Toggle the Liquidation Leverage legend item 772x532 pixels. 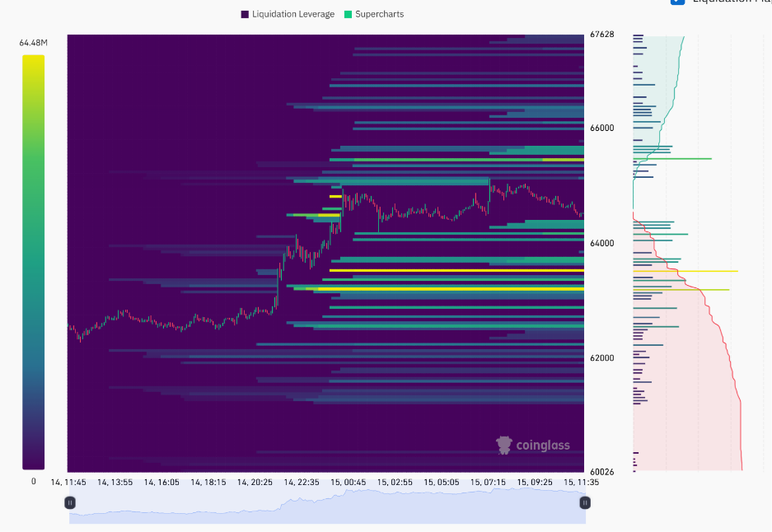tap(288, 14)
